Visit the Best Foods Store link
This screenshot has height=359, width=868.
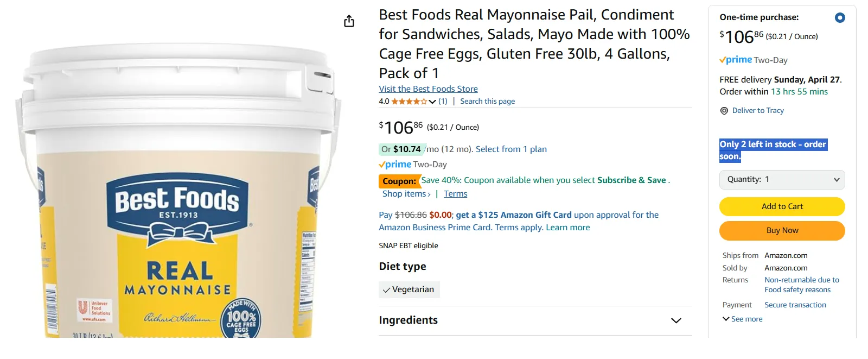click(x=428, y=89)
